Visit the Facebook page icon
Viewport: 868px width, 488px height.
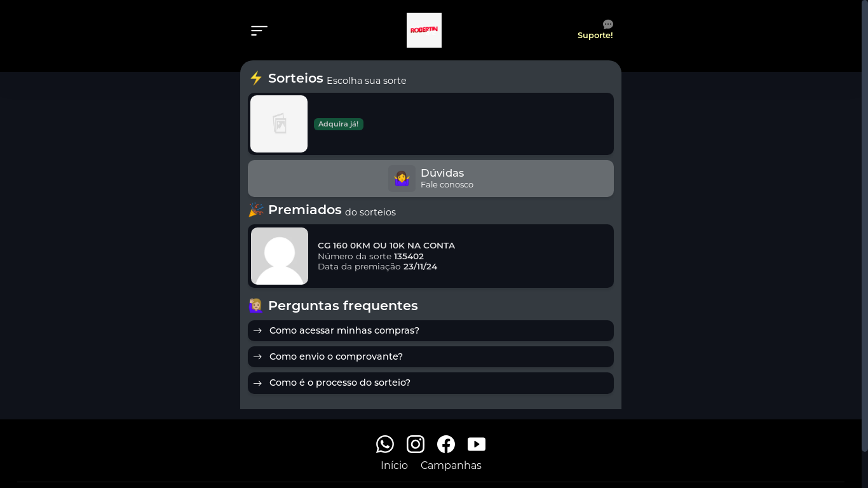446,444
